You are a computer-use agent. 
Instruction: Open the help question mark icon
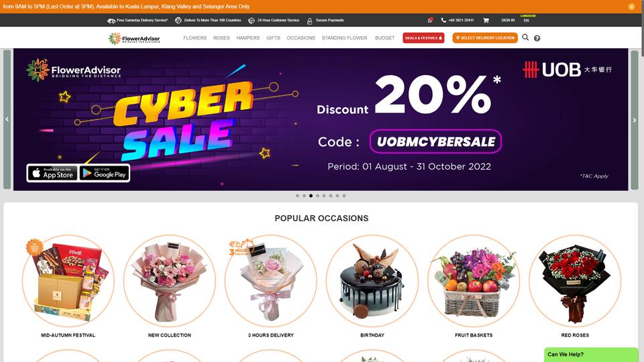(x=537, y=38)
